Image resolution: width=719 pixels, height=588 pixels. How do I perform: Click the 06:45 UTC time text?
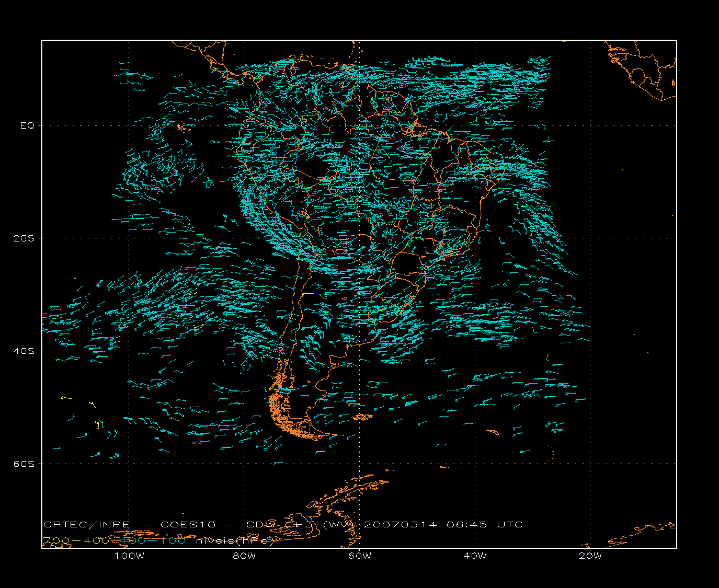[x=485, y=524]
